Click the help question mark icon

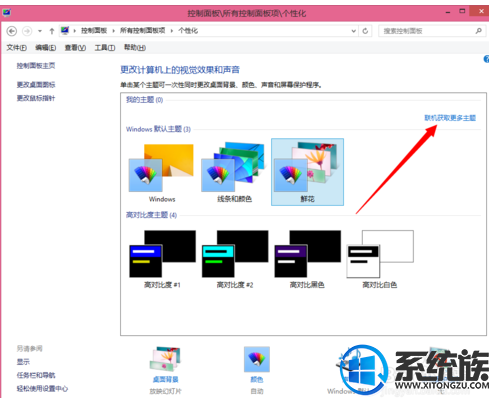pyautogui.click(x=486, y=59)
